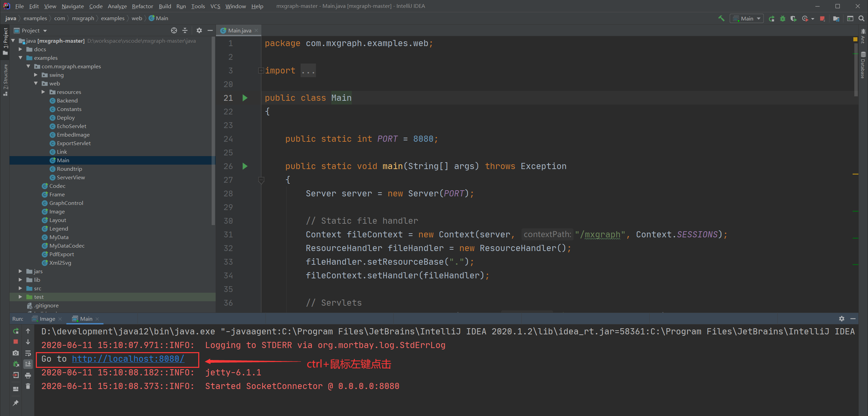The height and width of the screenshot is (416, 868).
Task: Expand the jars folder in the project tree
Action: (x=20, y=271)
